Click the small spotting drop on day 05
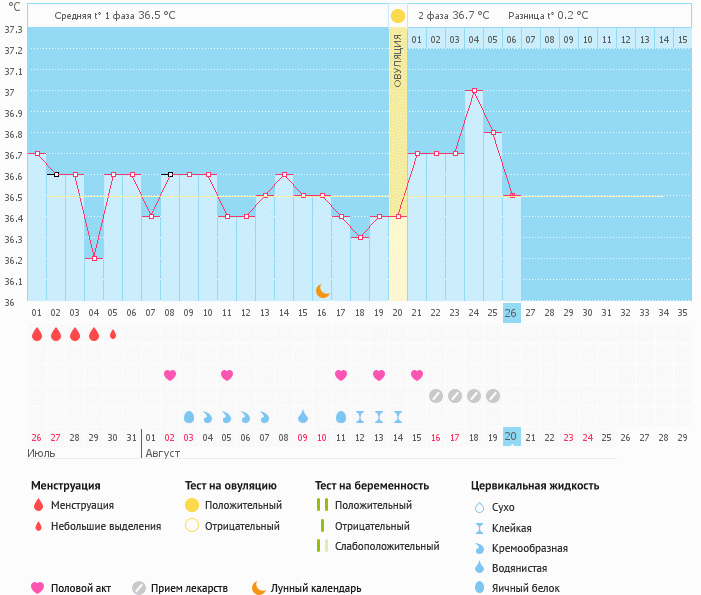The image size is (701, 595). [x=113, y=335]
